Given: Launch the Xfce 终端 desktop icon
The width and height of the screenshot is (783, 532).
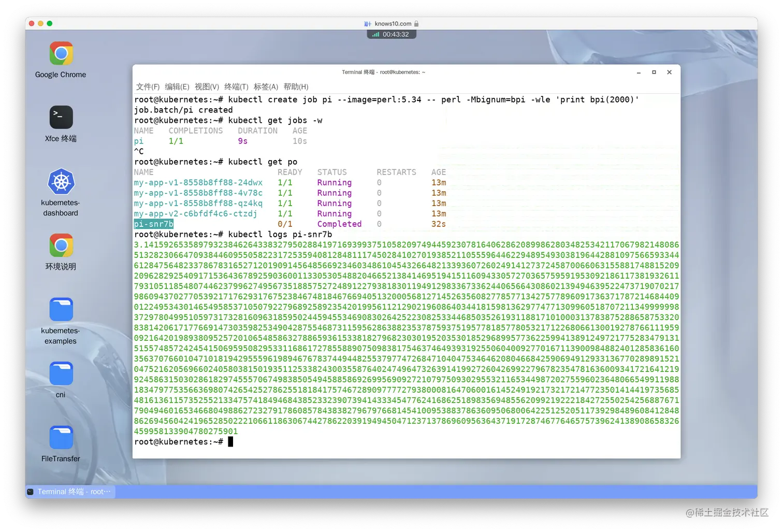Looking at the screenshot, I should pos(61,117).
